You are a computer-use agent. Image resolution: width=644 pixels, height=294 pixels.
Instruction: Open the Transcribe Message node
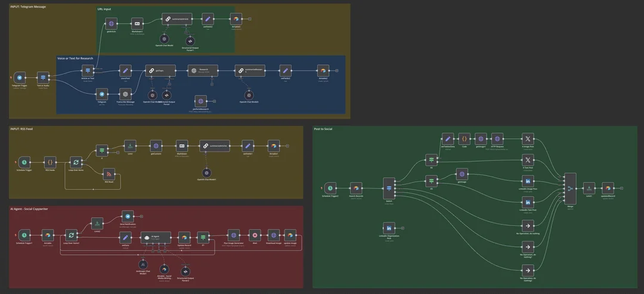coord(125,94)
